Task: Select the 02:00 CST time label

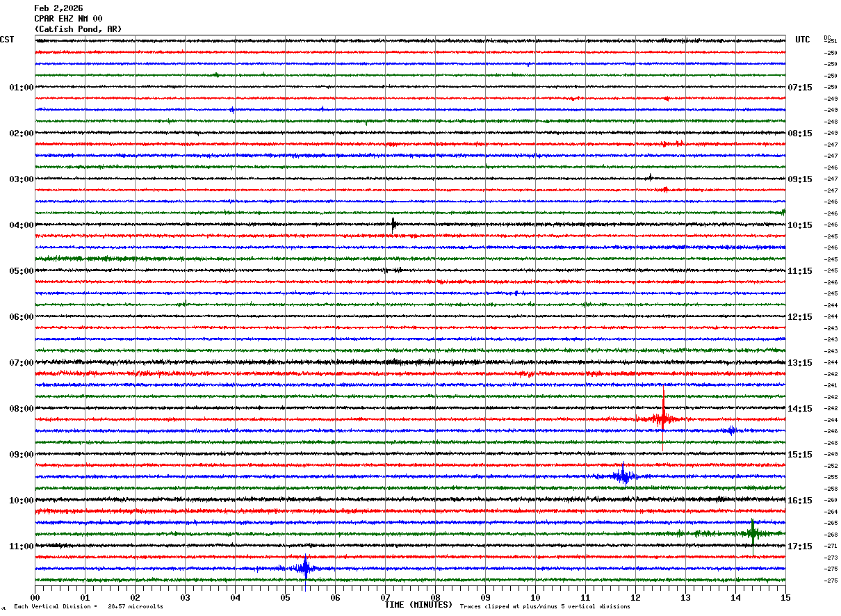Action: 22,133
